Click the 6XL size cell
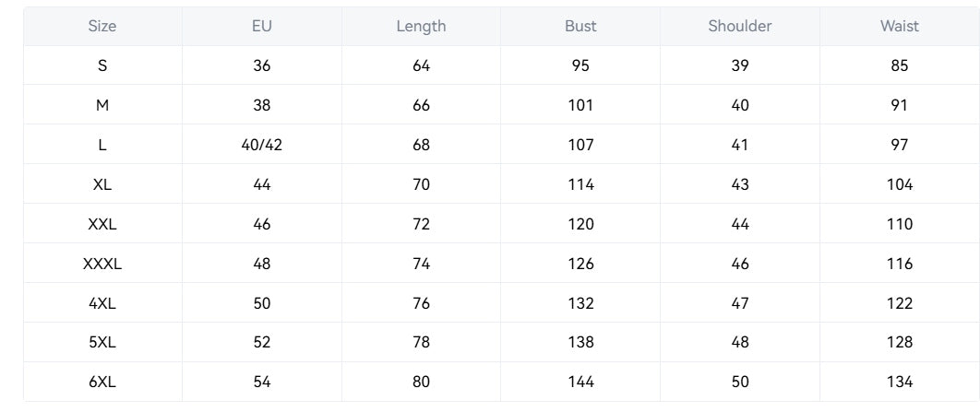980x412 pixels. tap(102, 382)
